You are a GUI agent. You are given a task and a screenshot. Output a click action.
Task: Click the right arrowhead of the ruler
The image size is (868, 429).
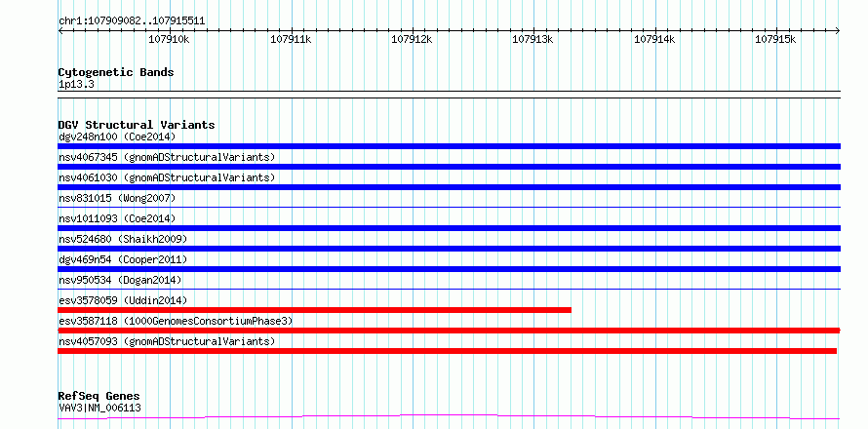[838, 31]
